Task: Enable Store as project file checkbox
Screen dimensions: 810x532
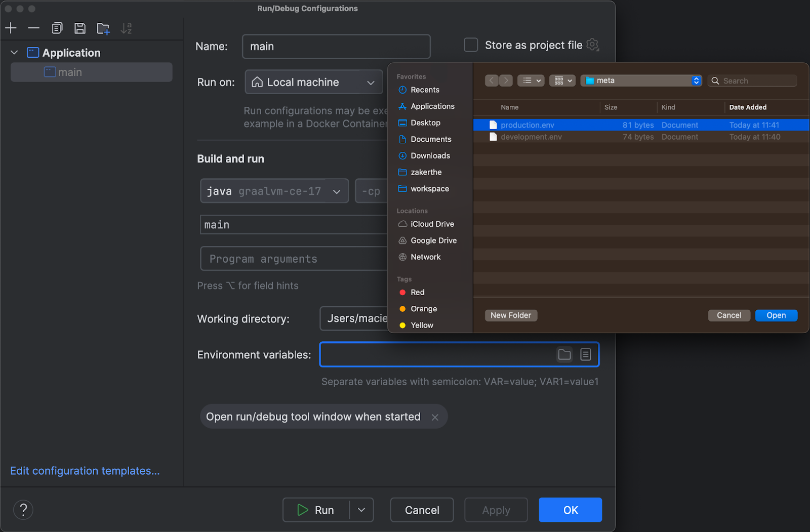Action: [471, 45]
